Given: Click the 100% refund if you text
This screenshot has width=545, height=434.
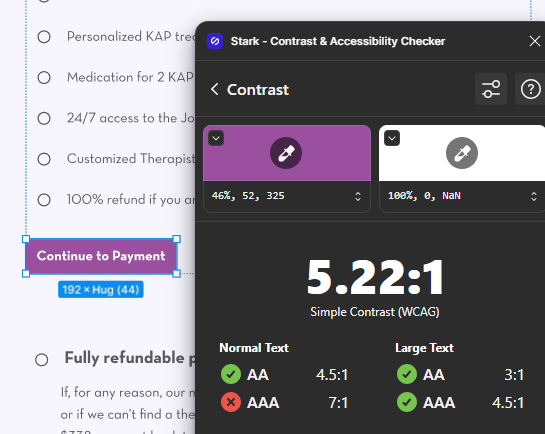Looking at the screenshot, I should point(131,200).
